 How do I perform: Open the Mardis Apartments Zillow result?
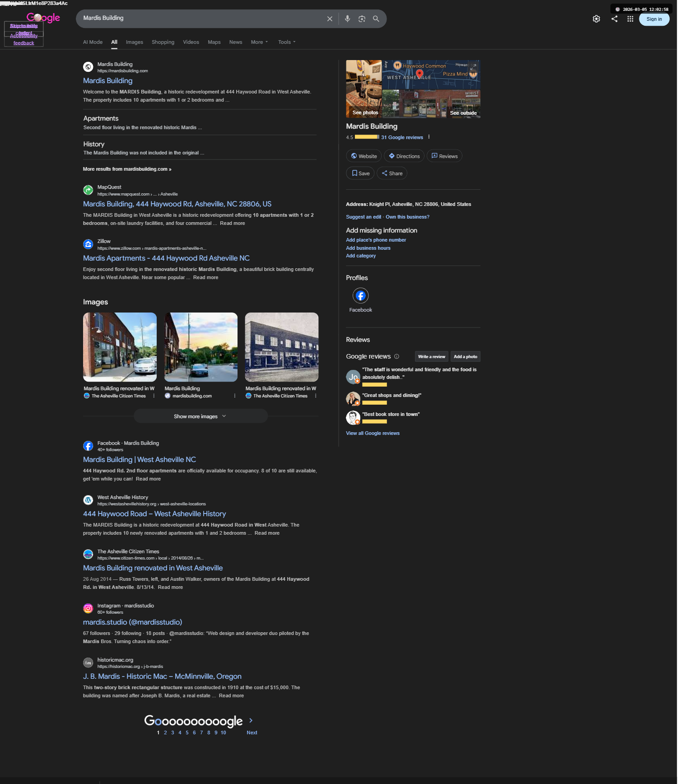pos(166,258)
